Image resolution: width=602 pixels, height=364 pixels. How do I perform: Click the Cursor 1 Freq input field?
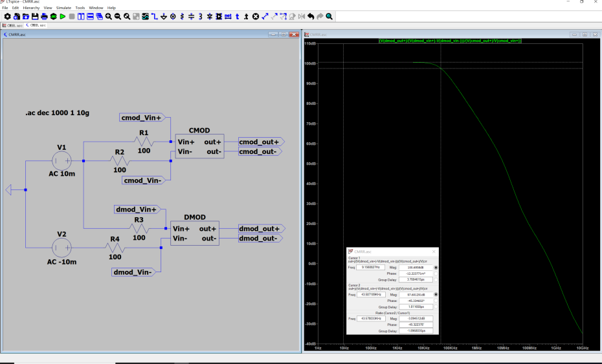(x=370, y=267)
